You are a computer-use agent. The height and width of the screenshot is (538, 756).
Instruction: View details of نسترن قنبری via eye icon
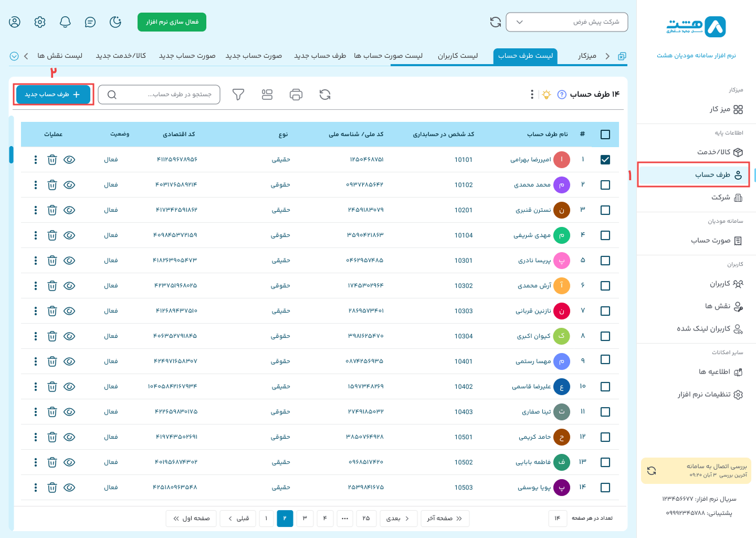(69, 210)
